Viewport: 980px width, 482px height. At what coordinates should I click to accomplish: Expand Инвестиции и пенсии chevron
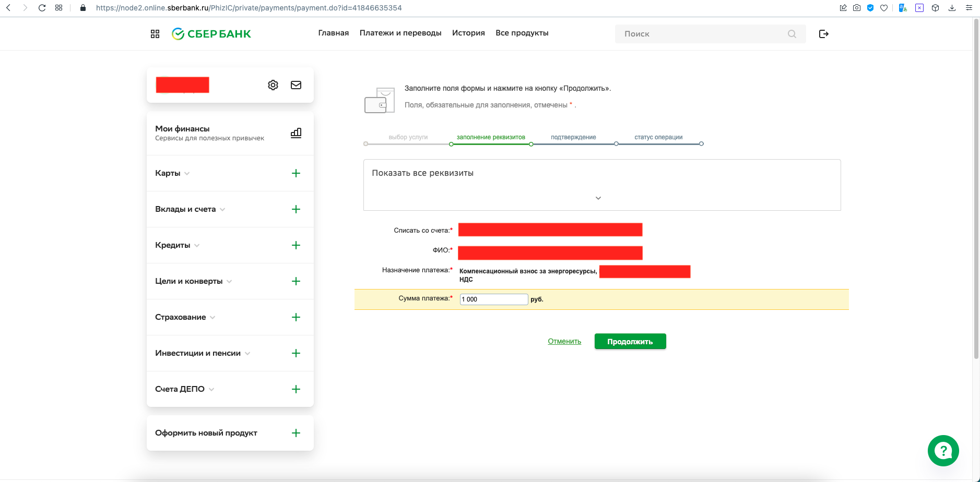247,354
